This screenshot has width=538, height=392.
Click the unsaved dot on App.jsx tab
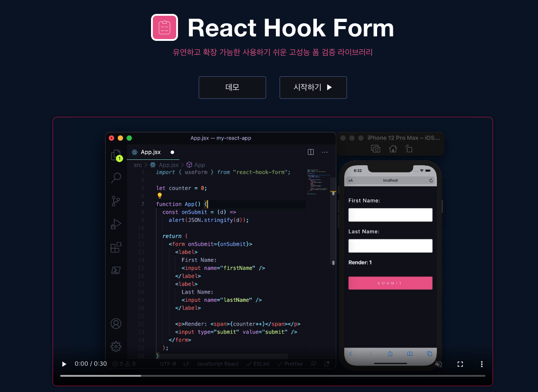coord(172,152)
